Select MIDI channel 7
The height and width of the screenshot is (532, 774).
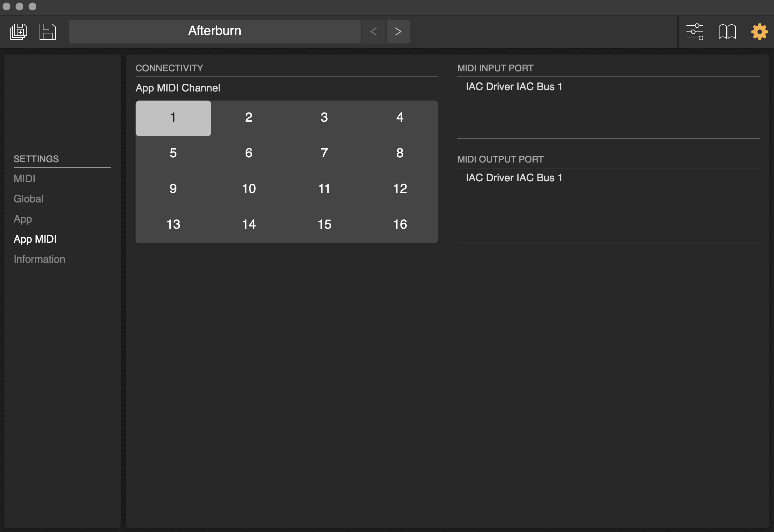(324, 153)
